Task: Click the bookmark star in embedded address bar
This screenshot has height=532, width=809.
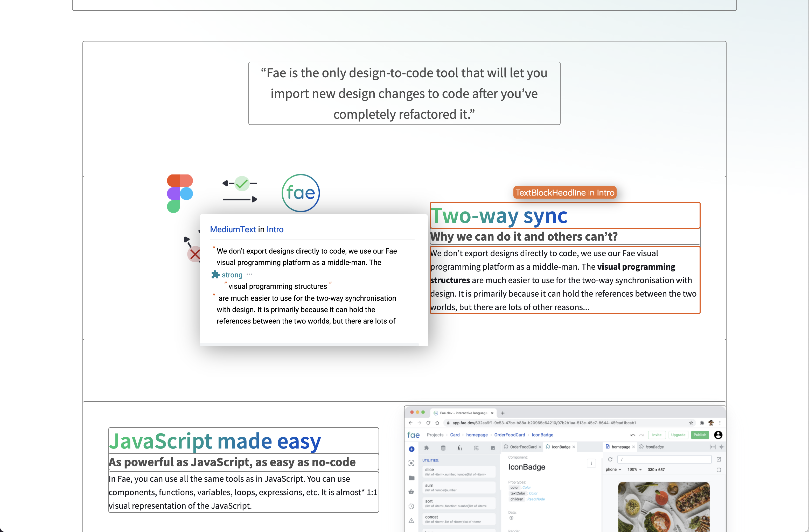Action: pyautogui.click(x=691, y=423)
